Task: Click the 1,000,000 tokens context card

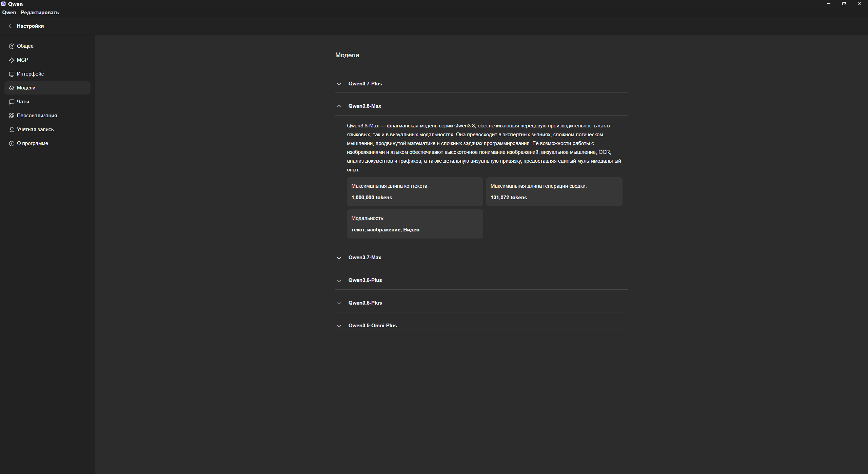Action: point(415,192)
